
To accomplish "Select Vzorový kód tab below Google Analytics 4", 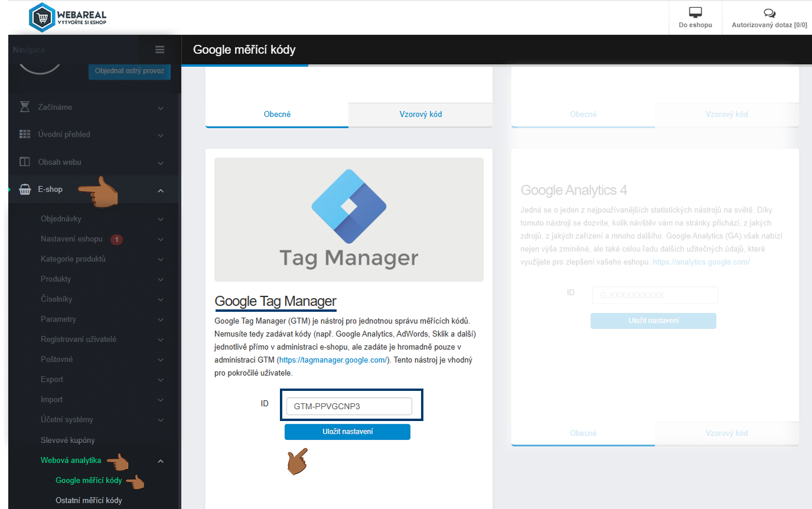I will [726, 433].
